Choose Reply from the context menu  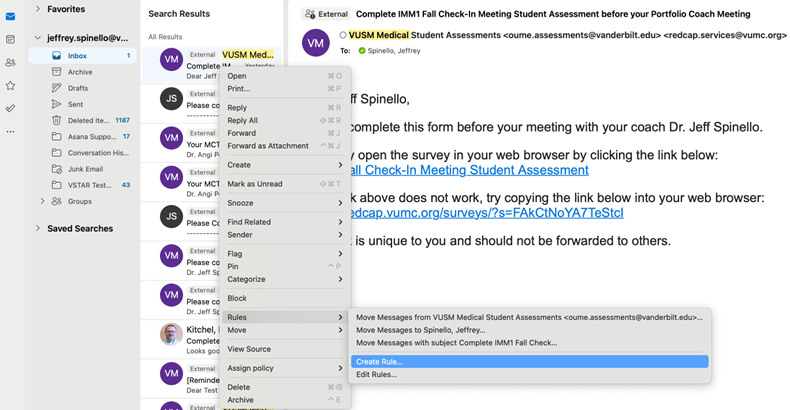(285, 108)
